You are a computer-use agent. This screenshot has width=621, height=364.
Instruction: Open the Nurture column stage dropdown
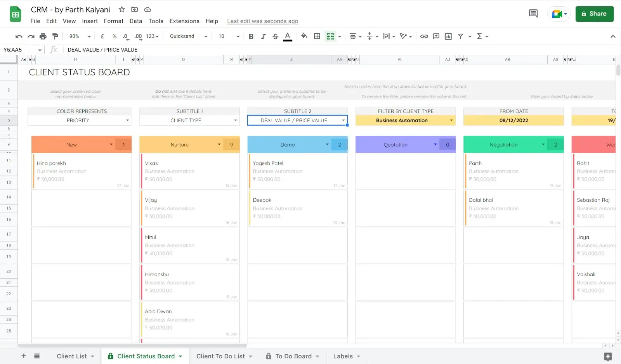[219, 144]
